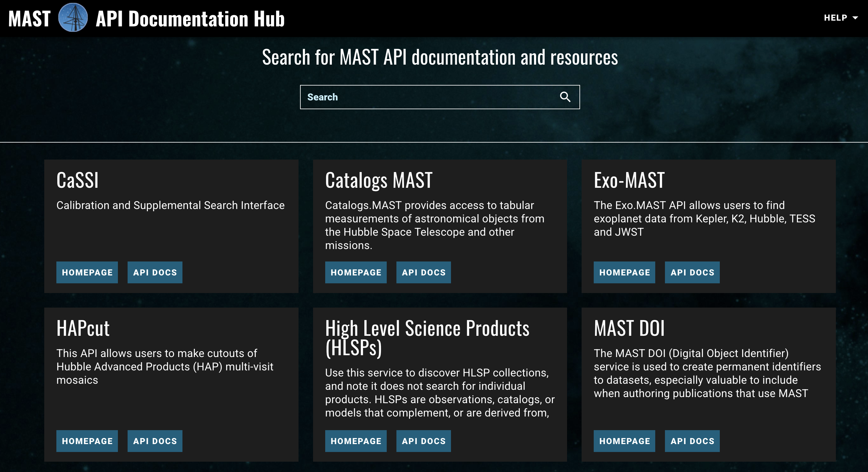Click the MAST title text in header
Screen dimensions: 868x472
(x=30, y=19)
